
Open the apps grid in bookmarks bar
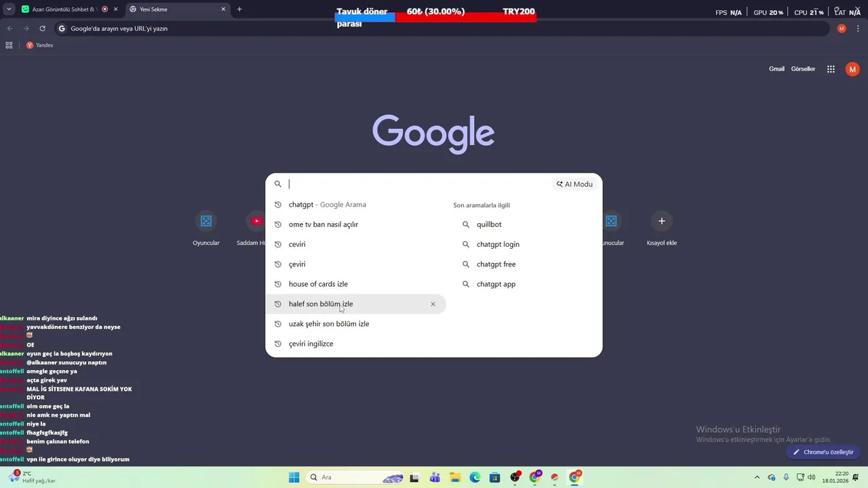[x=9, y=45]
